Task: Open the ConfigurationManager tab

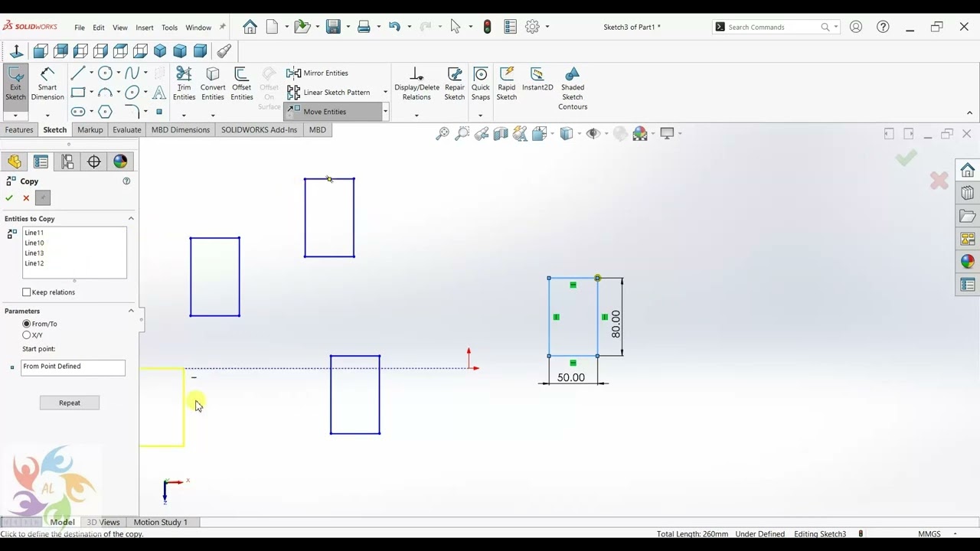Action: 67,161
